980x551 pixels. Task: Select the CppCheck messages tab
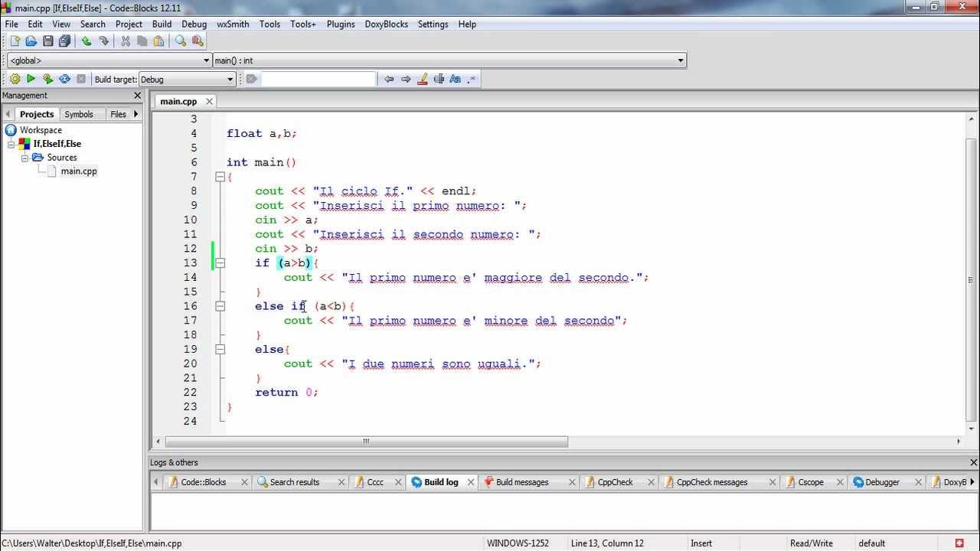[712, 482]
